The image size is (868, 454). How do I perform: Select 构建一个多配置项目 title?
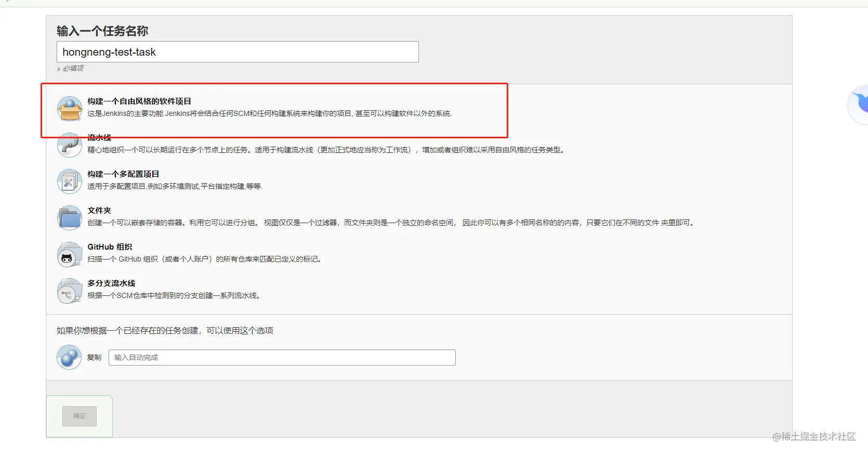tap(123, 174)
